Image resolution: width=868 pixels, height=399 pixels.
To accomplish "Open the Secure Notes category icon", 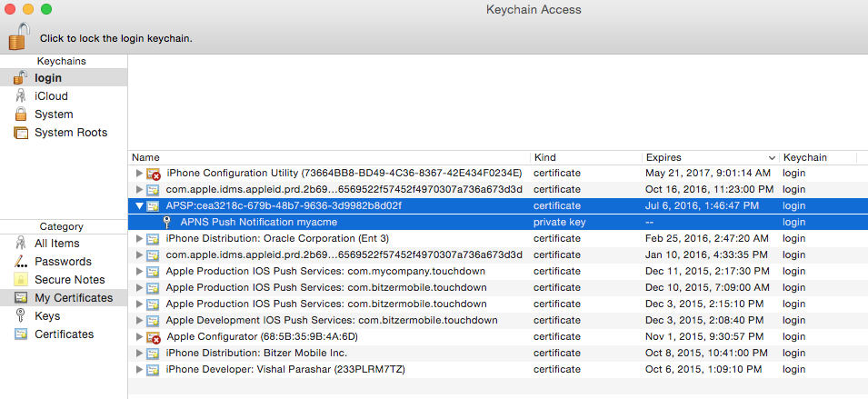I will pyautogui.click(x=21, y=280).
